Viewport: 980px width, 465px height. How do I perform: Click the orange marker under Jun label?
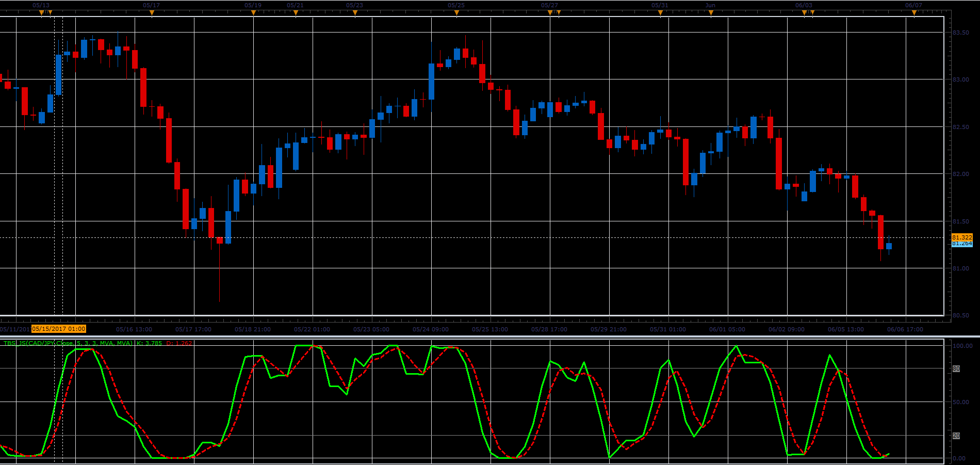(x=711, y=13)
